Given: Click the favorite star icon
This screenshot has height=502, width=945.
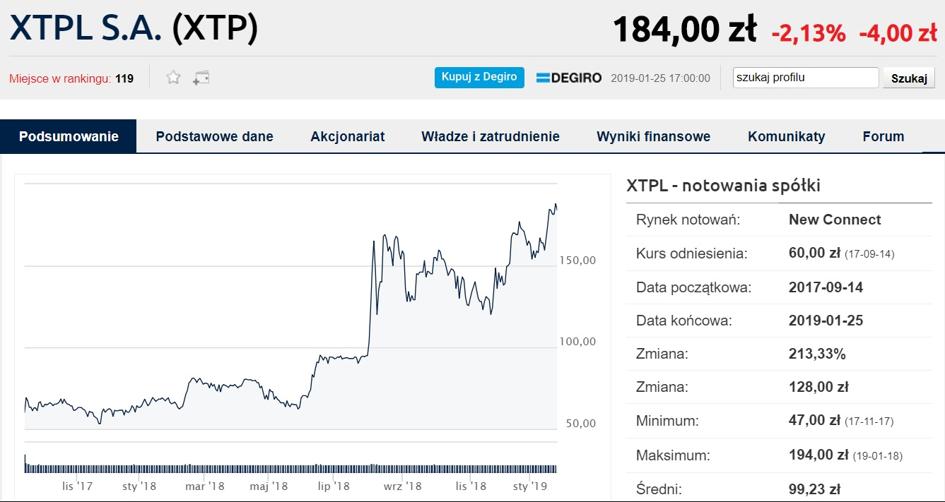Looking at the screenshot, I should point(174,77).
